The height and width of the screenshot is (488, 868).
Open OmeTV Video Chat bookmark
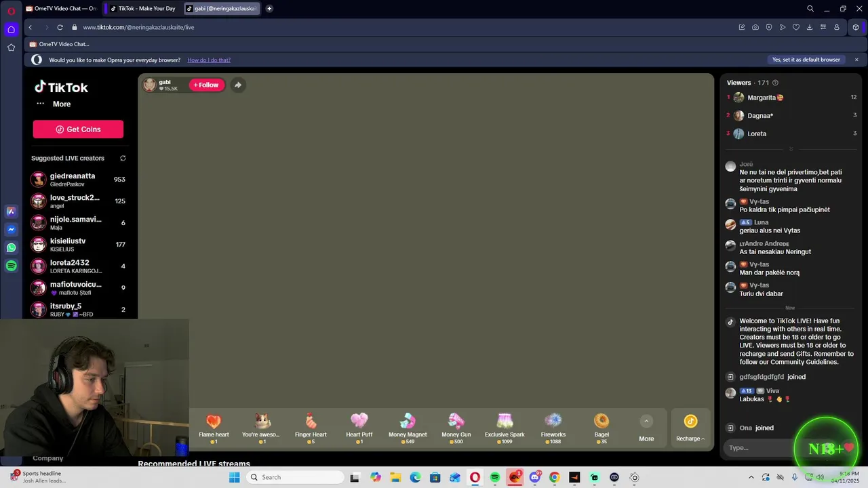(59, 44)
